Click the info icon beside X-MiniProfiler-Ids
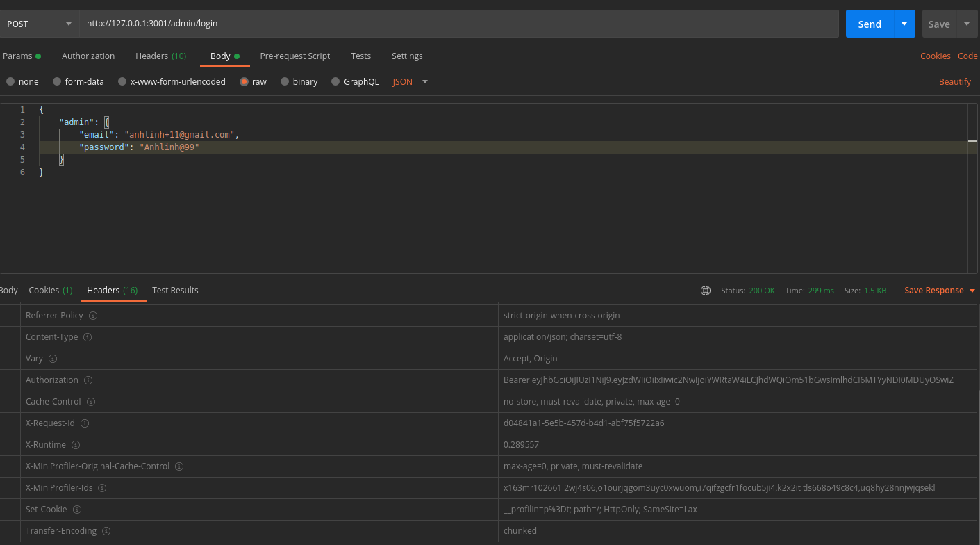This screenshot has height=545, width=980. 102,487
